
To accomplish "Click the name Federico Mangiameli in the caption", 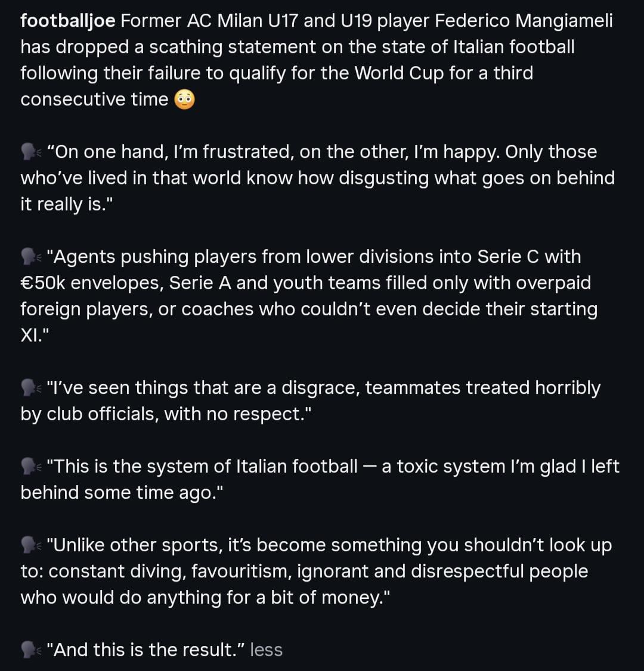I will [524, 21].
